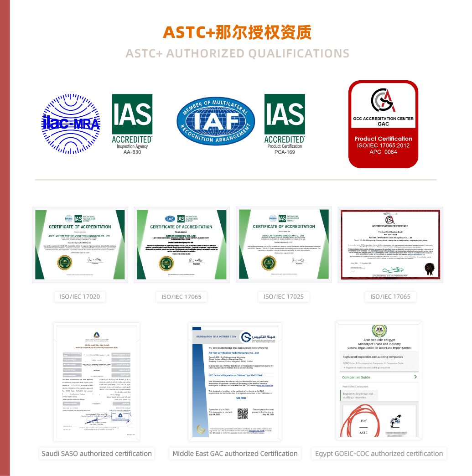Click the gold IAS seal on the ISO/IEC 17020 certificate
The image size is (472, 476).
click(64, 262)
